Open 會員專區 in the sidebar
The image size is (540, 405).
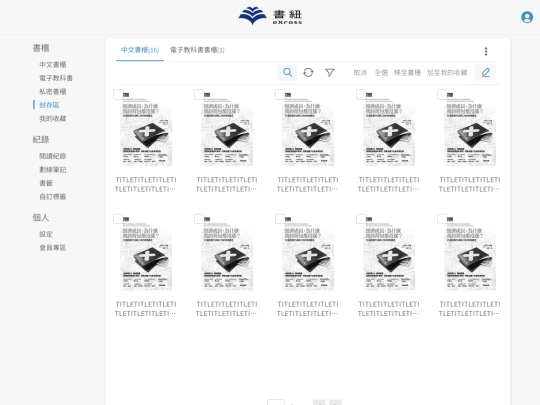coord(53,248)
